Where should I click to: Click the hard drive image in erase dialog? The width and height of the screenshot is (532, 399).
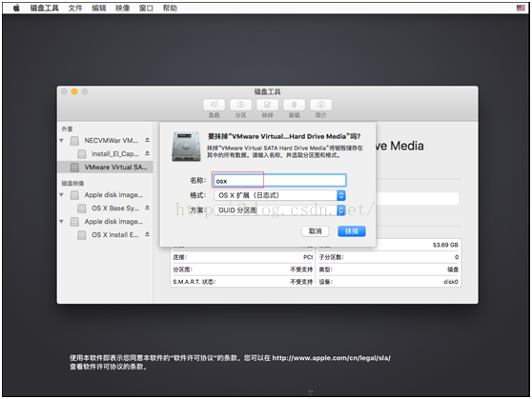(x=186, y=147)
